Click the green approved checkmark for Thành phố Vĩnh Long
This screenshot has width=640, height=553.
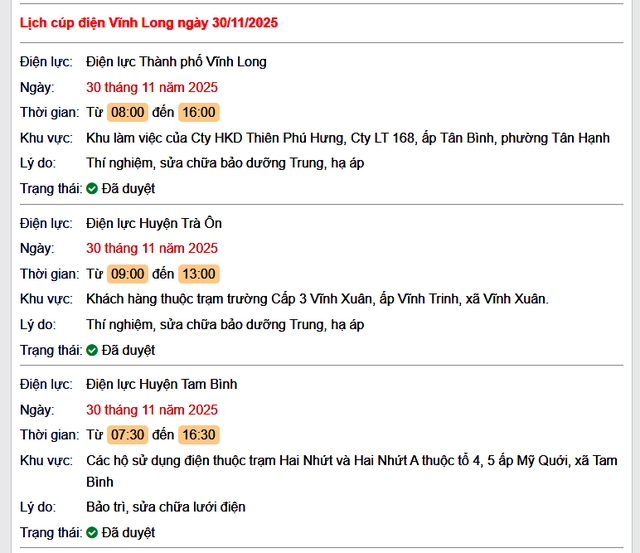[92, 188]
